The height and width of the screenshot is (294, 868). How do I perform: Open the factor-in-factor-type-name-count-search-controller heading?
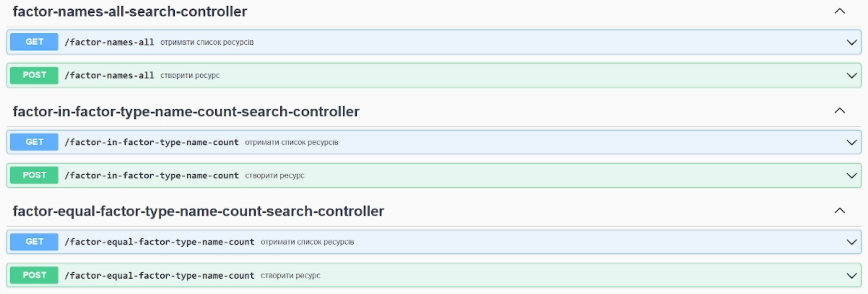(x=186, y=112)
